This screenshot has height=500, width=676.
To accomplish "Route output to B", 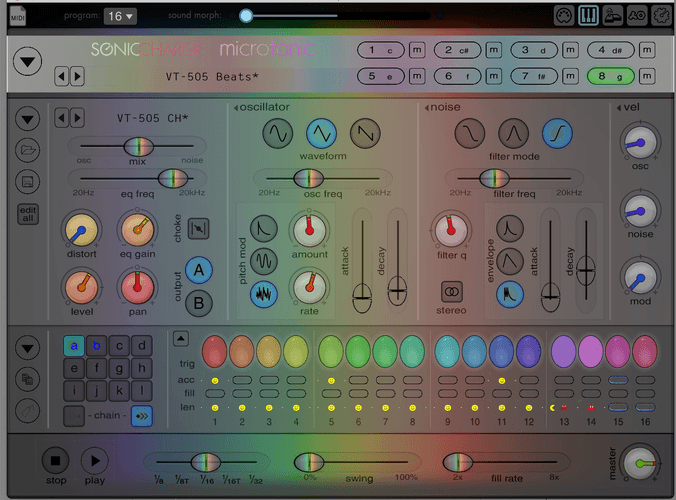I will point(199,303).
